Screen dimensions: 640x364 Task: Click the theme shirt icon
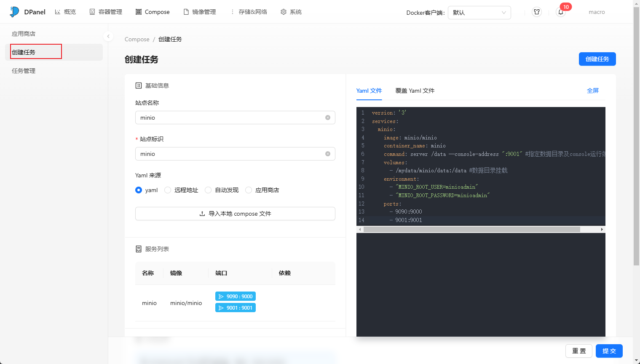[x=537, y=12]
